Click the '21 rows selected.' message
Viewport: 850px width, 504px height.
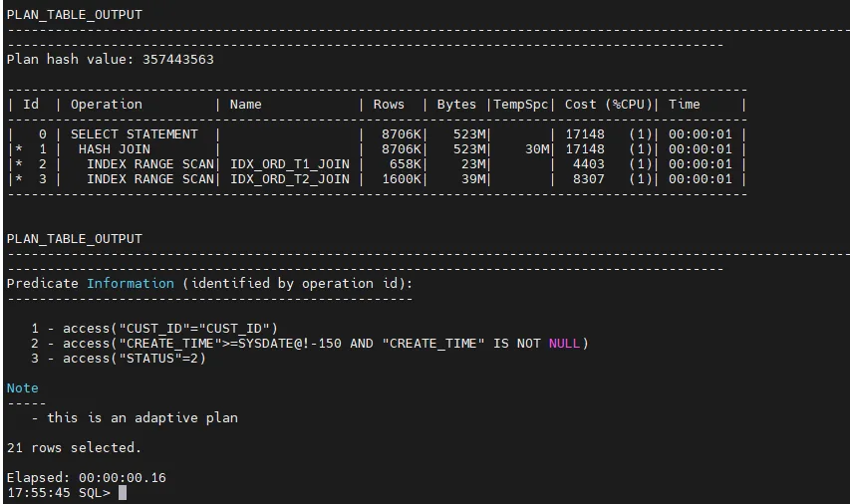74,447
